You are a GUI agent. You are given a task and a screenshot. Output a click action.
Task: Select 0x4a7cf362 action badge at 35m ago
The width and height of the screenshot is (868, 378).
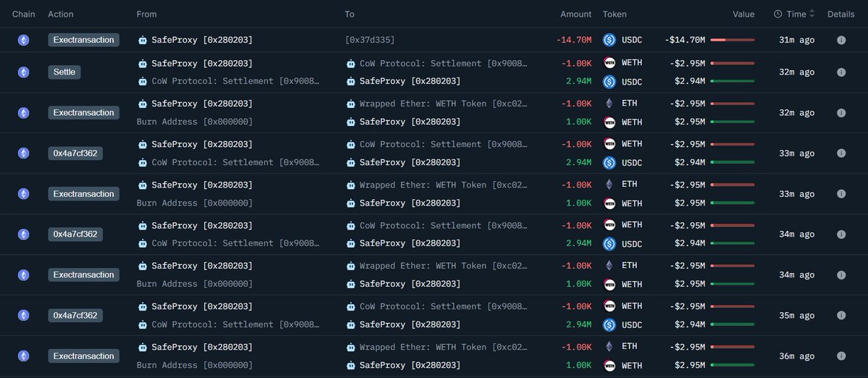coord(75,316)
